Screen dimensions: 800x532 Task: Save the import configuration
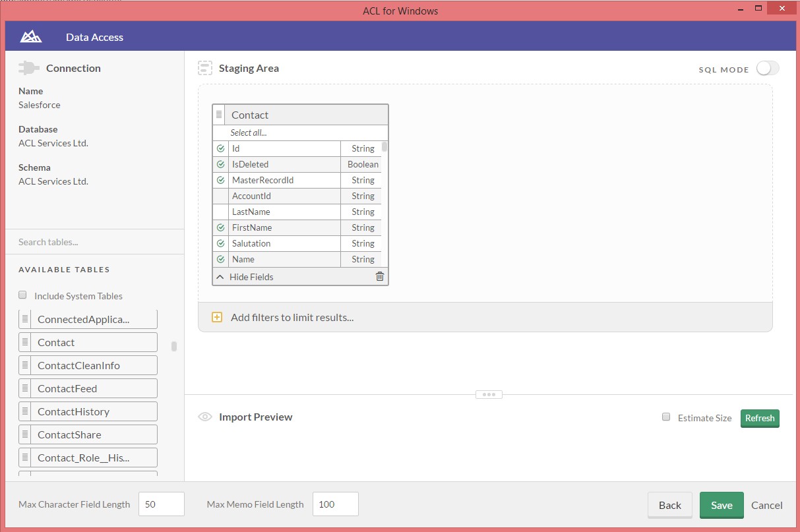click(721, 505)
